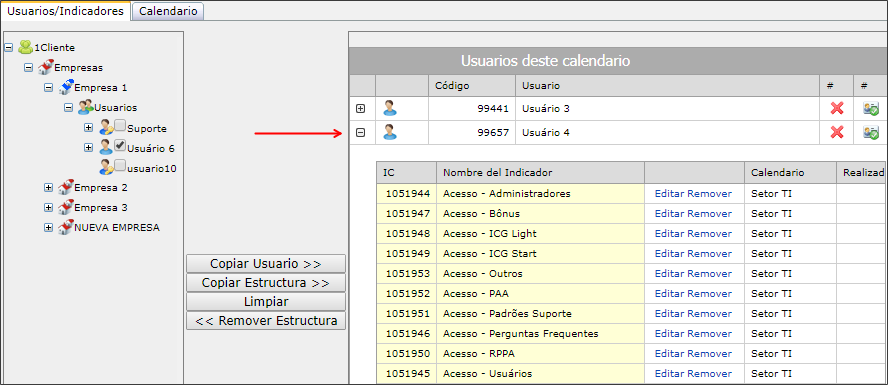Click the Nombre del Indicador column header
Viewport: 888px width, 385px height.
[x=540, y=173]
